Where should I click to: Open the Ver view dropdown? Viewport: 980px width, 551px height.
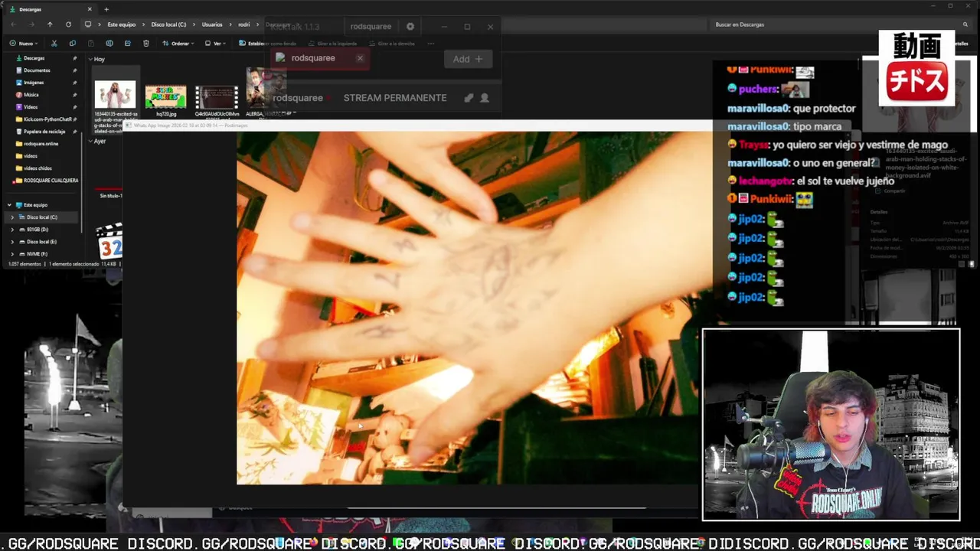216,44
